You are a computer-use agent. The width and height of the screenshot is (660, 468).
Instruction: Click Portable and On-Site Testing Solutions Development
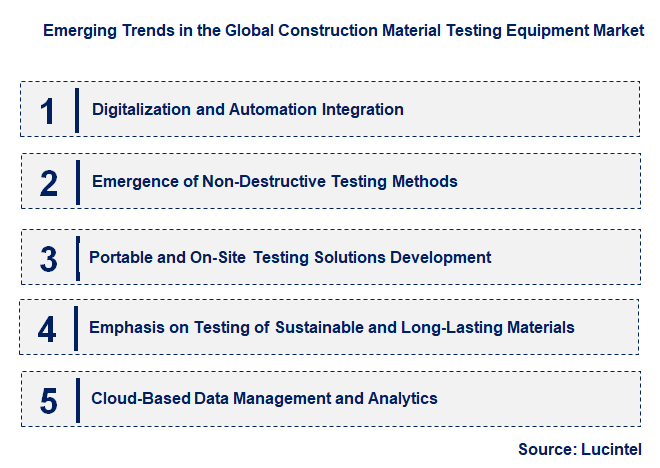pos(290,257)
